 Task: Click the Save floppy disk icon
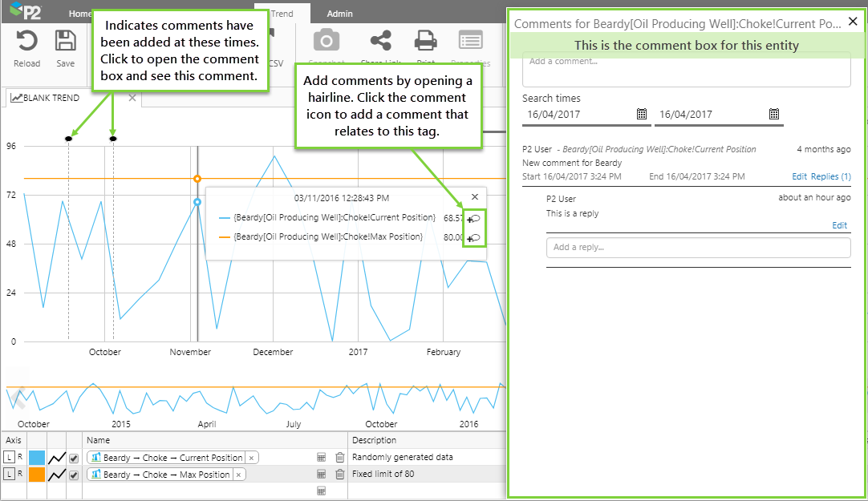click(x=65, y=42)
